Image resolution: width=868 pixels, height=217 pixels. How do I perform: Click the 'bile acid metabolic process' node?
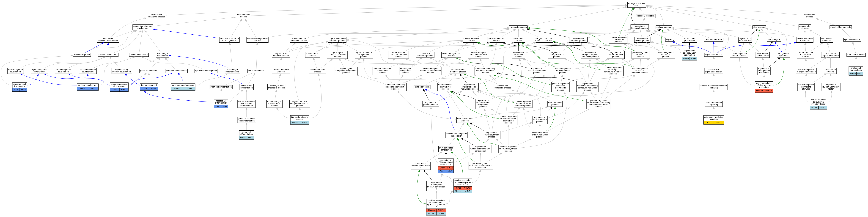tap(299, 120)
